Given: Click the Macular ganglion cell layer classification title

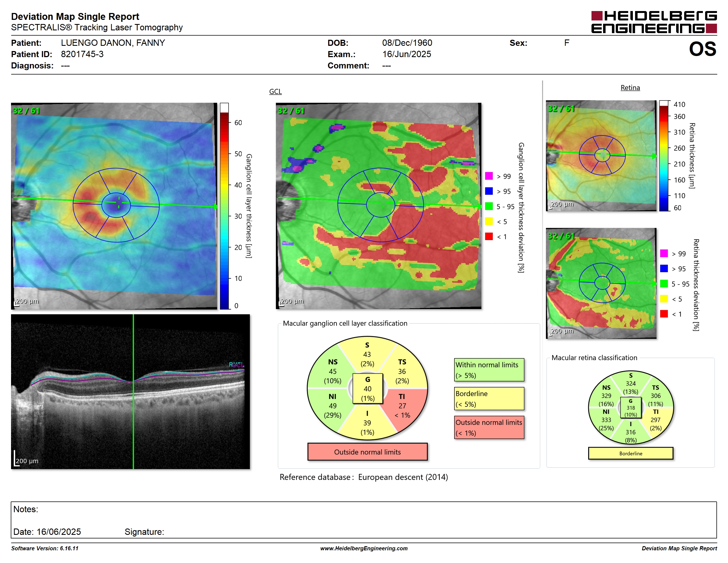Looking at the screenshot, I should click(345, 323).
